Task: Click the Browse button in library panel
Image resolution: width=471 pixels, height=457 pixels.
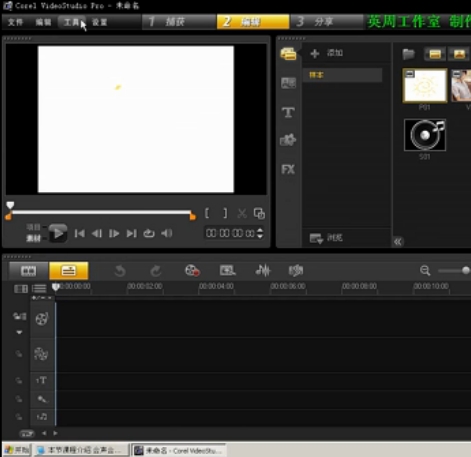Action: (x=326, y=238)
